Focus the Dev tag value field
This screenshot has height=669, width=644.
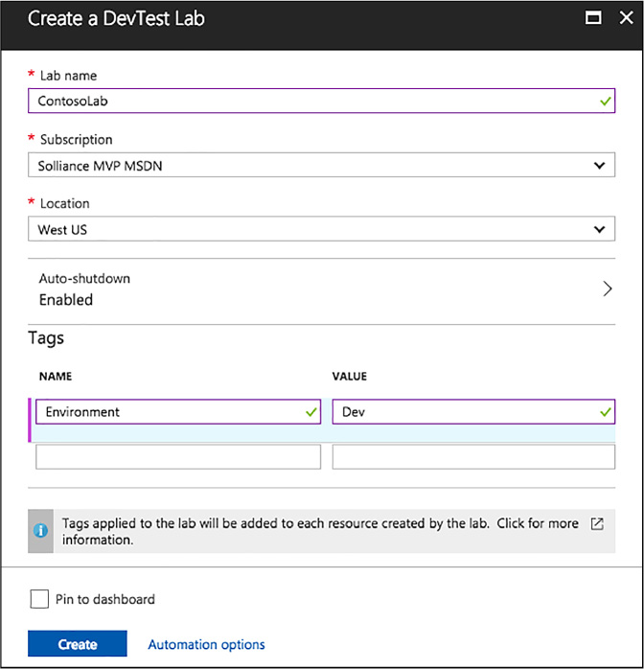473,412
